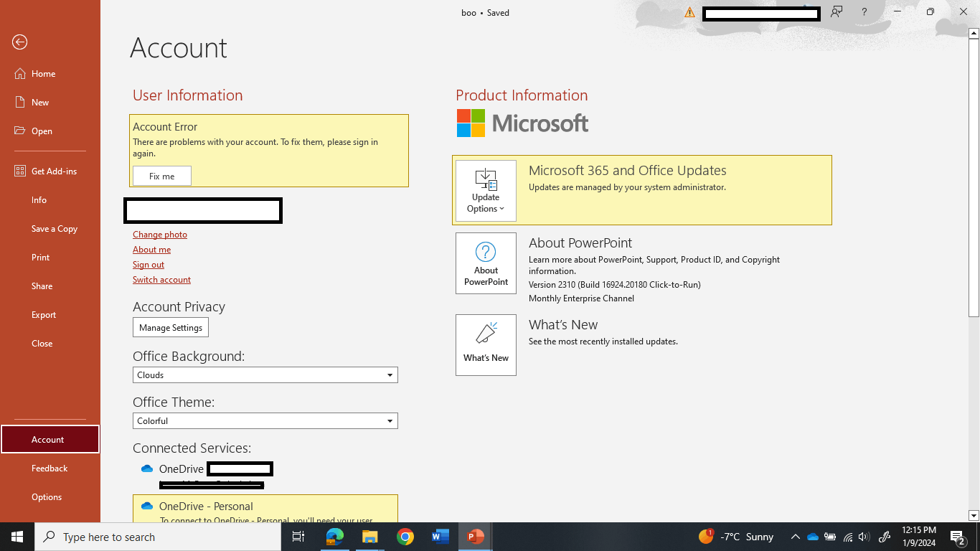Open the Info page

[50, 200]
